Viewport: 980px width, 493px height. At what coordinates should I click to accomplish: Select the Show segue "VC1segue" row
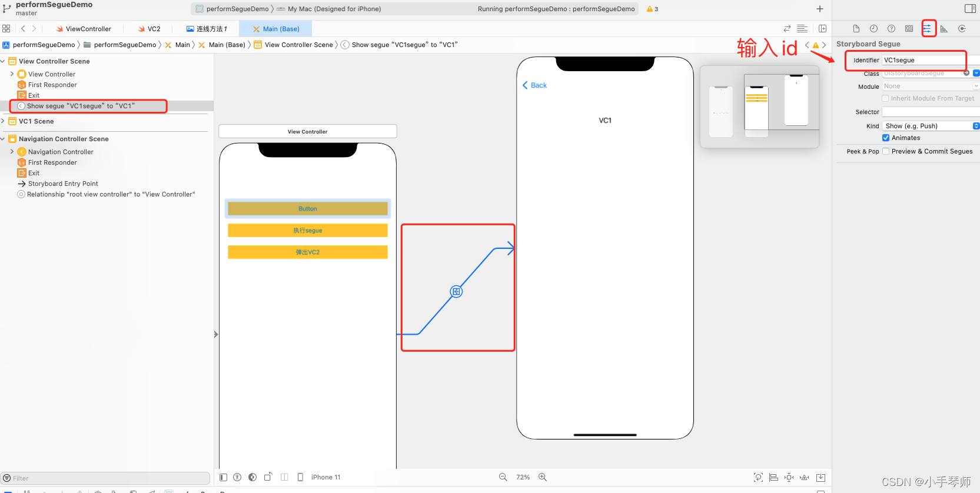click(x=107, y=106)
